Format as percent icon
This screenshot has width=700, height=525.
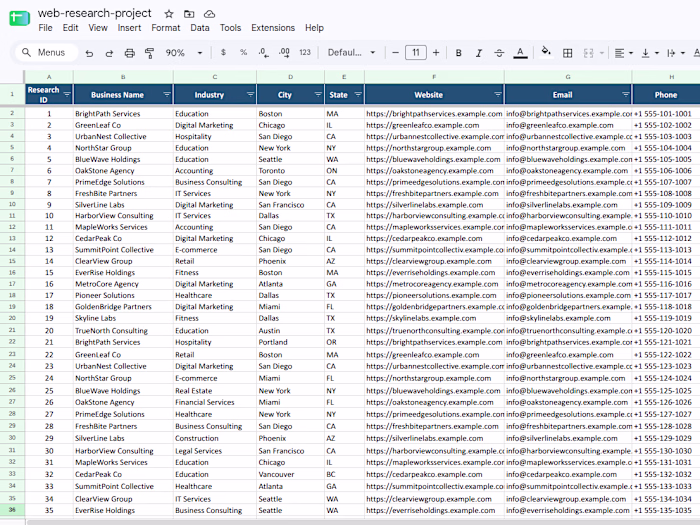pyautogui.click(x=243, y=53)
